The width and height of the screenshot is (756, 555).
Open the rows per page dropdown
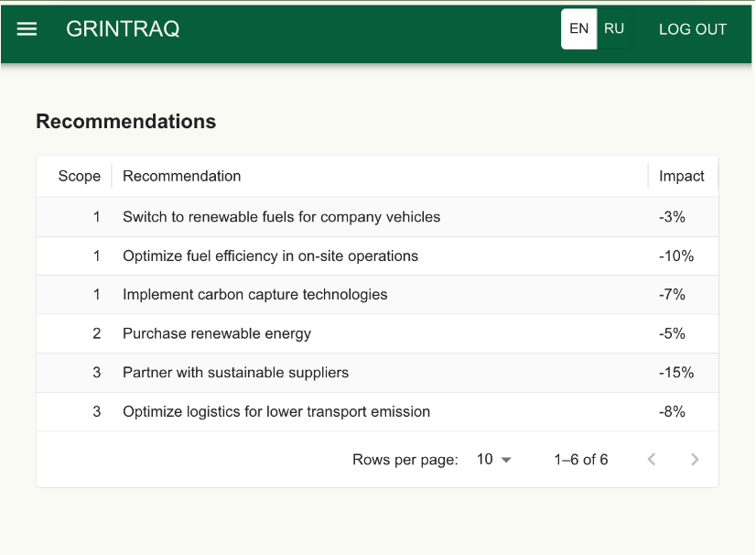[493, 460]
